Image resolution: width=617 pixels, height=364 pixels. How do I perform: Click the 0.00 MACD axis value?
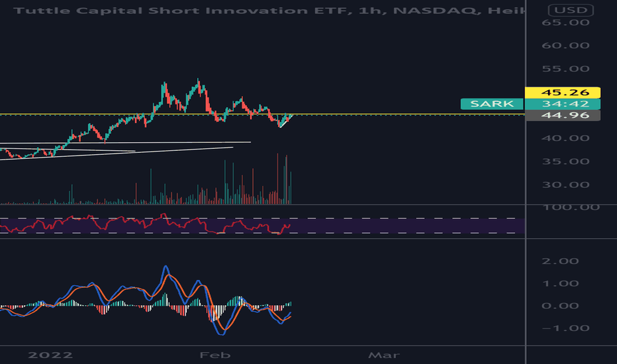560,306
